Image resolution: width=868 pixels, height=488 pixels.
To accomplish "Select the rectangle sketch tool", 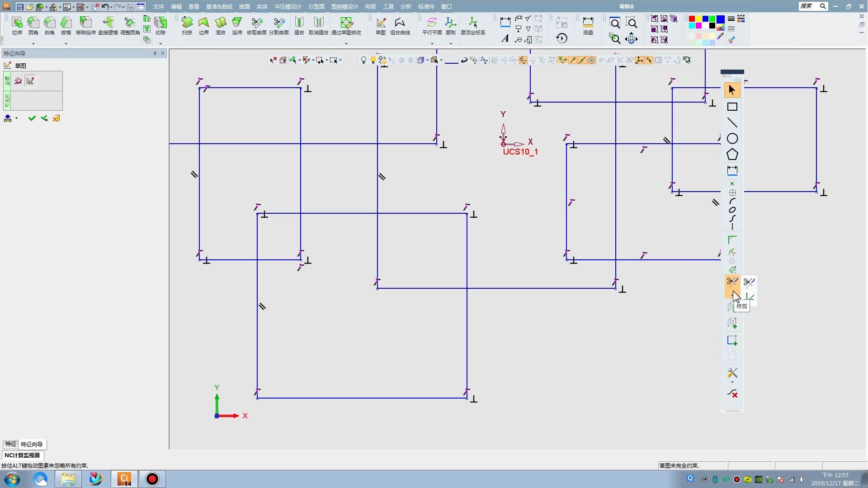I will 732,107.
